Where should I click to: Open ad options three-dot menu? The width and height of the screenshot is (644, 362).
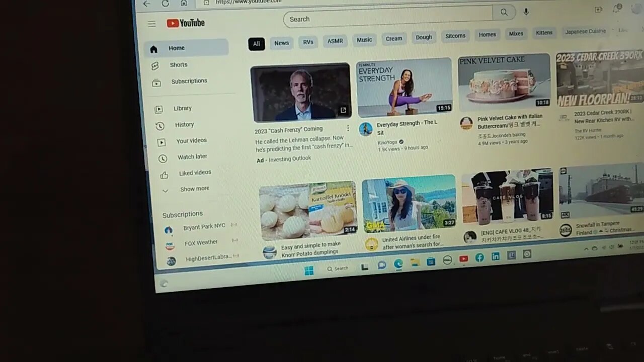(348, 128)
